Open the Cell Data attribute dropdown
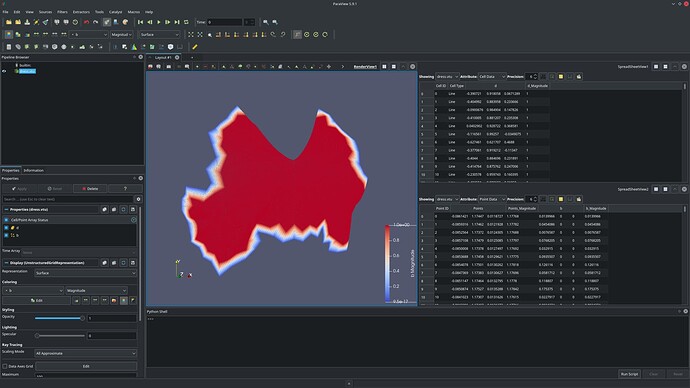The height and width of the screenshot is (388, 690). (492, 77)
